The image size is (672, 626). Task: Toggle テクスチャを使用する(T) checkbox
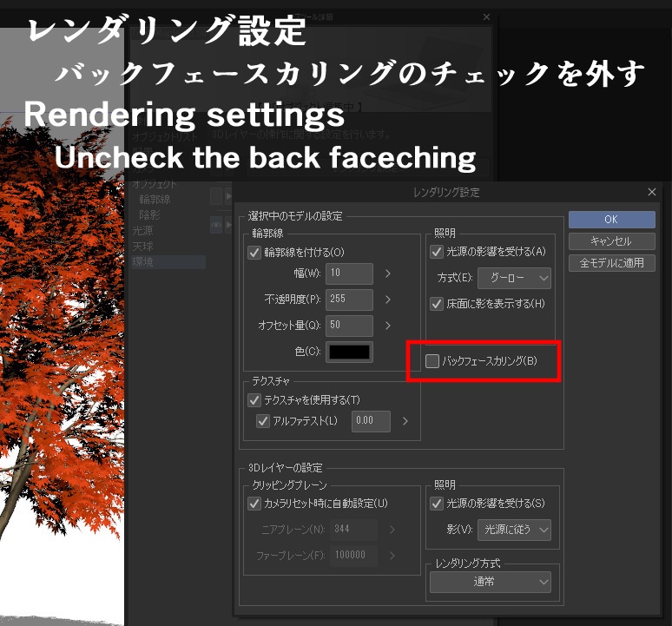click(x=254, y=400)
